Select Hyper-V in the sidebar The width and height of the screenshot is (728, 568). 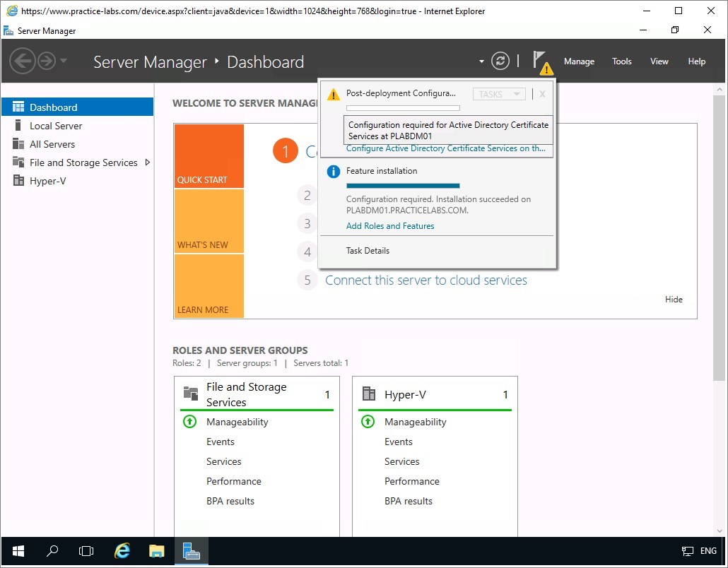pyautogui.click(x=78, y=181)
